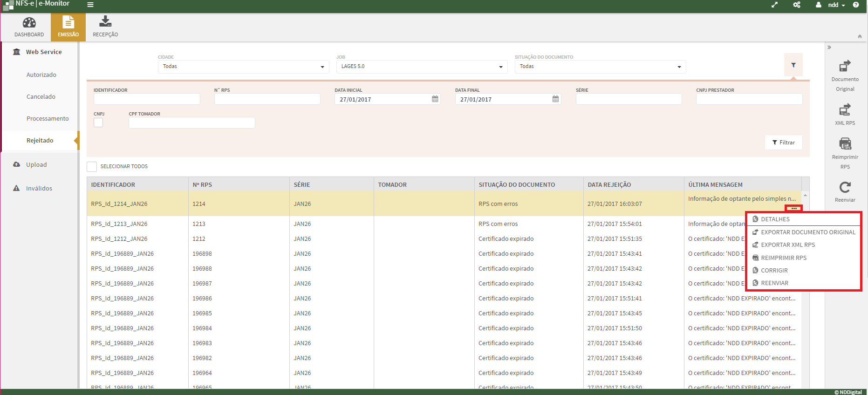Check the Selecionar Todos checkbox
The height and width of the screenshot is (395, 868).
tap(92, 167)
